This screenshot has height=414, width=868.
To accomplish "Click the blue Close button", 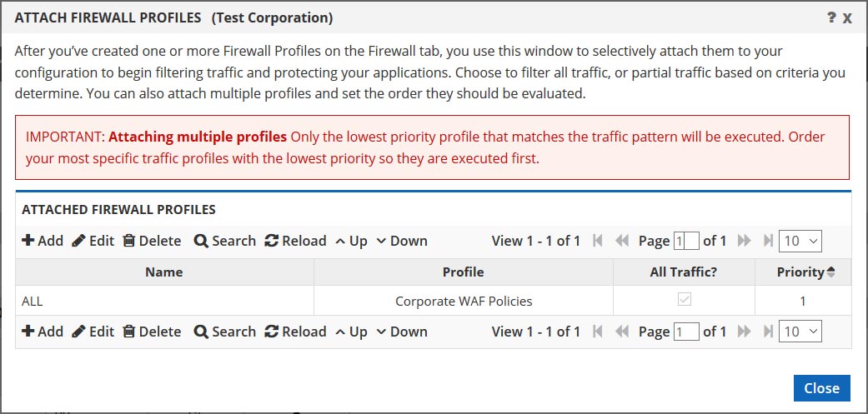I will point(821,388).
